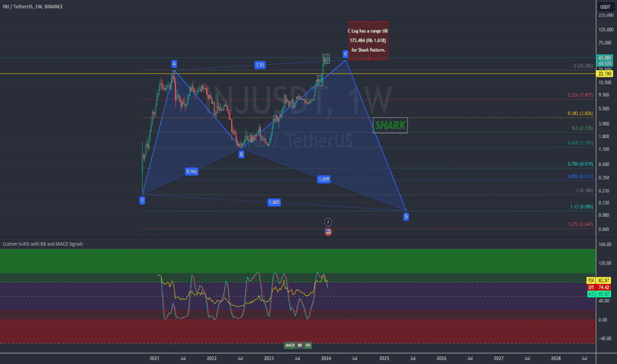Click the 75.000 price scale label
Screen dimensions: 617x364
tap(605, 43)
